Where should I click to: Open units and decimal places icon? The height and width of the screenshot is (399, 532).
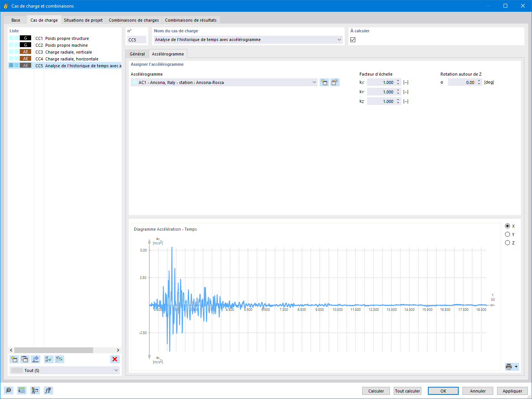coord(22,390)
